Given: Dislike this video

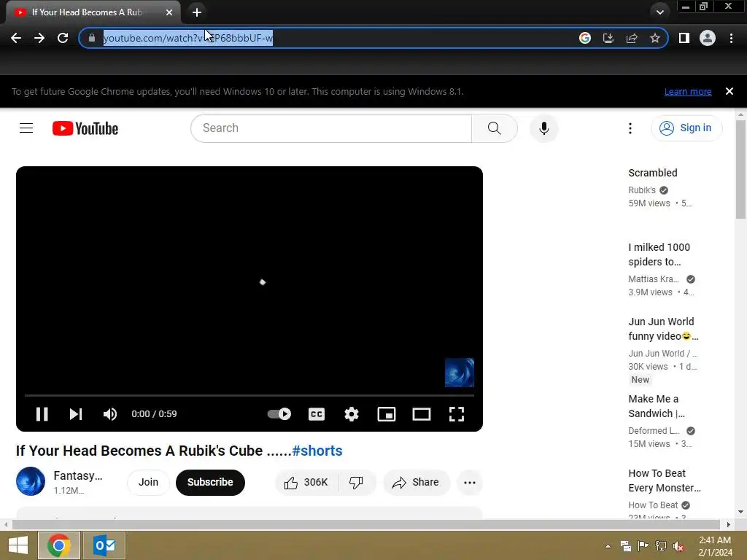Looking at the screenshot, I should click(x=356, y=483).
